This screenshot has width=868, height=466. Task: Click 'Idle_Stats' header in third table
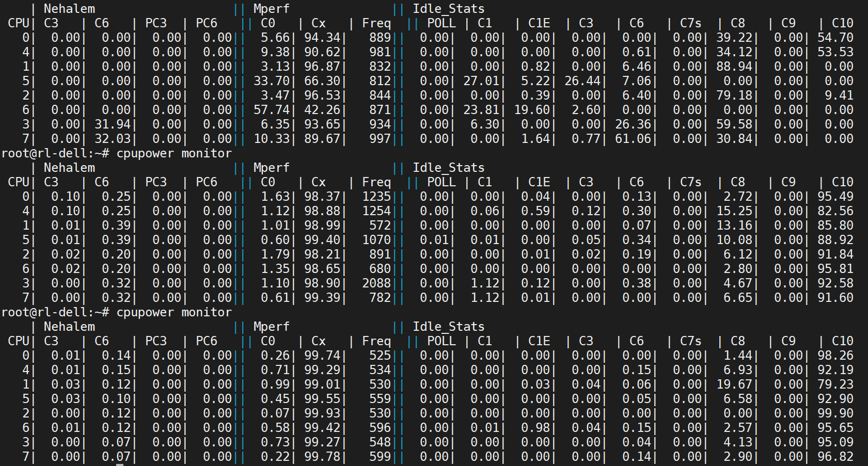click(448, 327)
